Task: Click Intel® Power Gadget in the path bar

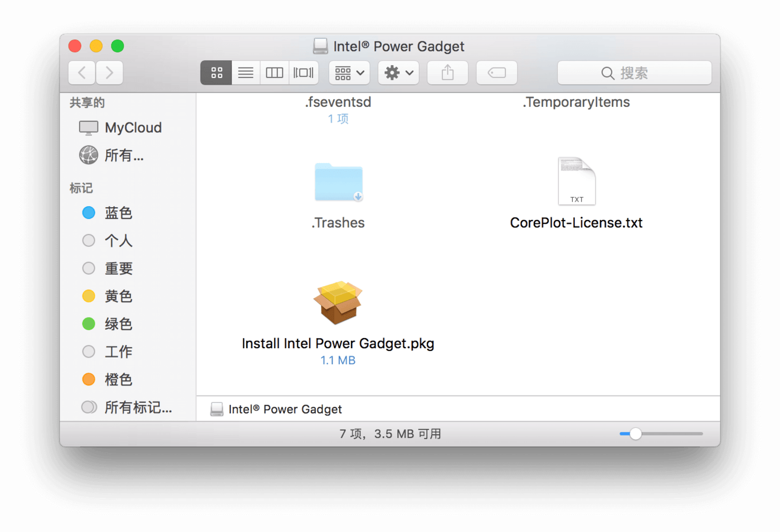Action: pos(285,409)
